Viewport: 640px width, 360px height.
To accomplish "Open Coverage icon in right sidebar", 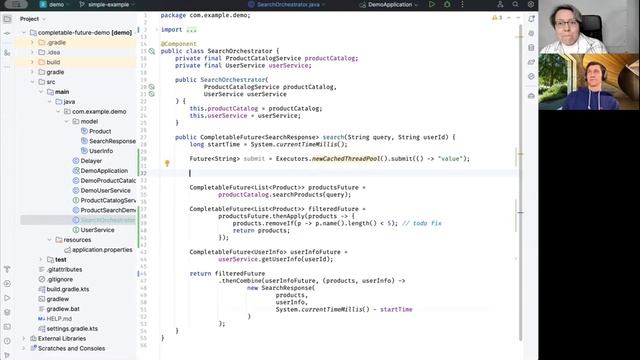I will (531, 76).
